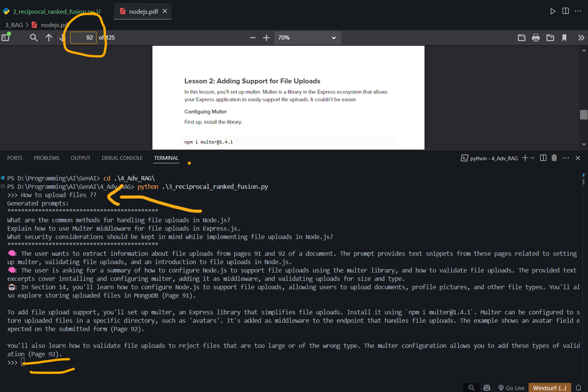This screenshot has width=588, height=392.
Task: Create a new terminal with plus
Action: point(525,158)
